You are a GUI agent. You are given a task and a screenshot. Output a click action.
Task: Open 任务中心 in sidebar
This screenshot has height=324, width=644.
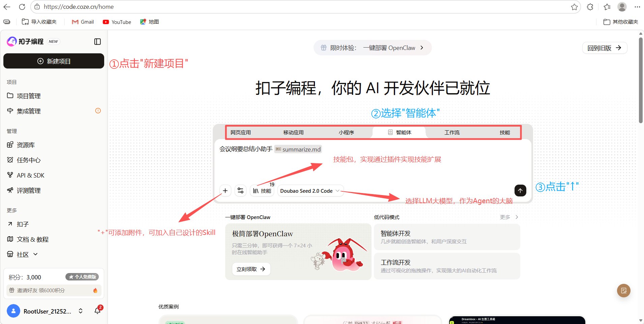(x=54, y=160)
